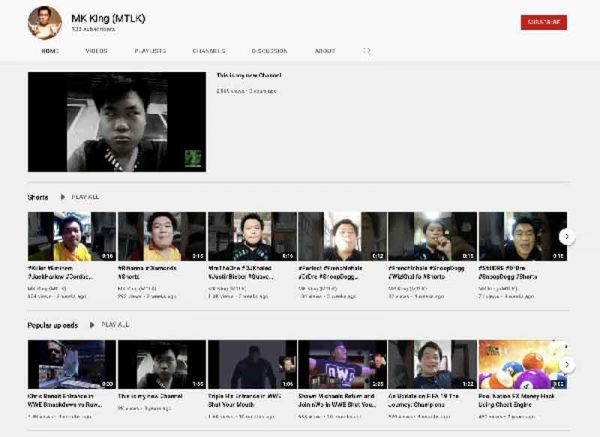Click the channel search magnifier icon
The width and height of the screenshot is (600, 437).
[x=367, y=50]
